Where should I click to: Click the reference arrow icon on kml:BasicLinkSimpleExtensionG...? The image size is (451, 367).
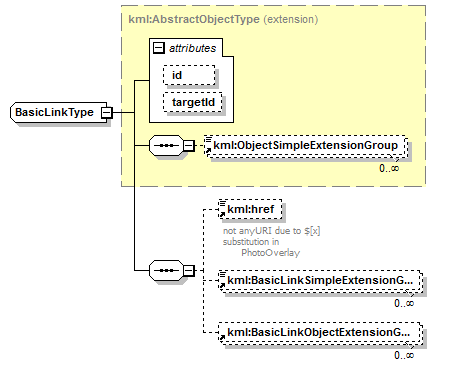[223, 286]
